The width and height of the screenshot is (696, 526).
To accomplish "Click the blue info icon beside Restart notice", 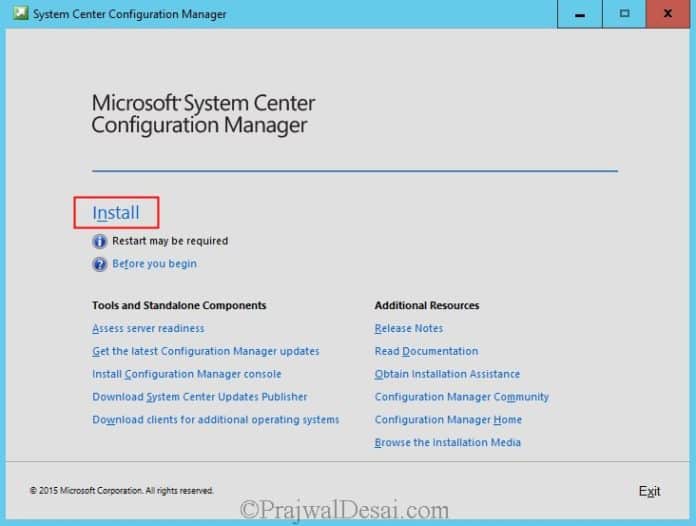I will click(99, 241).
